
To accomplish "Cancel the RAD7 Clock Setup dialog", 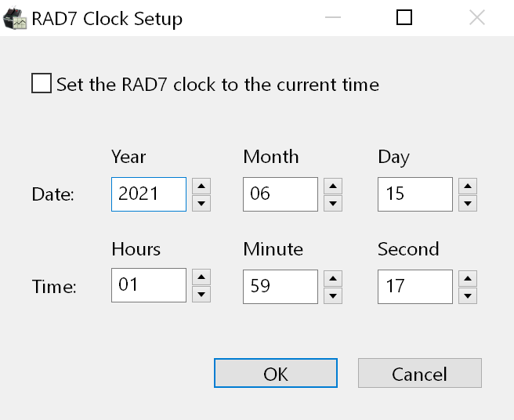I will click(x=419, y=373).
